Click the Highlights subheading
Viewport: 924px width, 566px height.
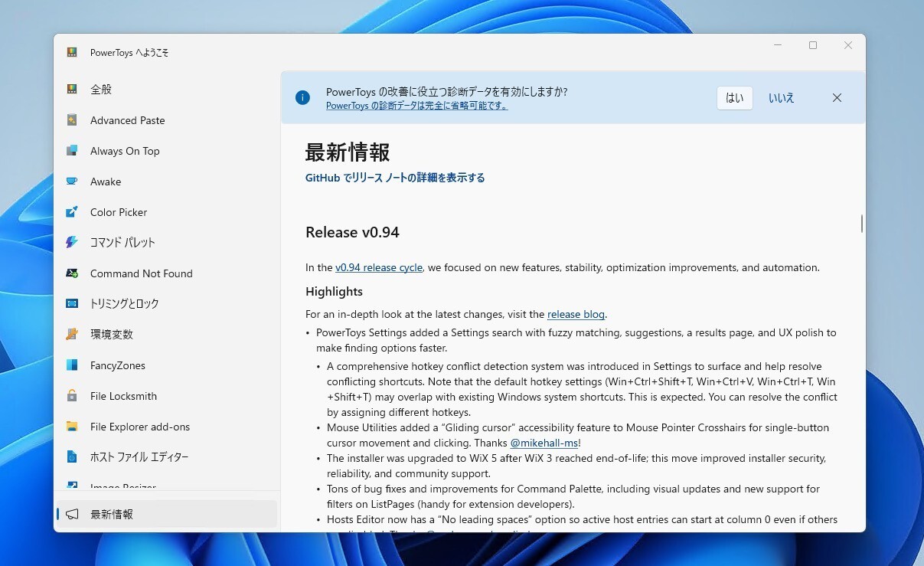[334, 291]
